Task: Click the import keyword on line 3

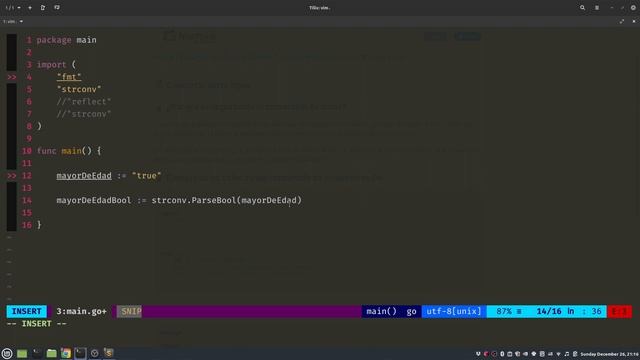Action: [51, 64]
